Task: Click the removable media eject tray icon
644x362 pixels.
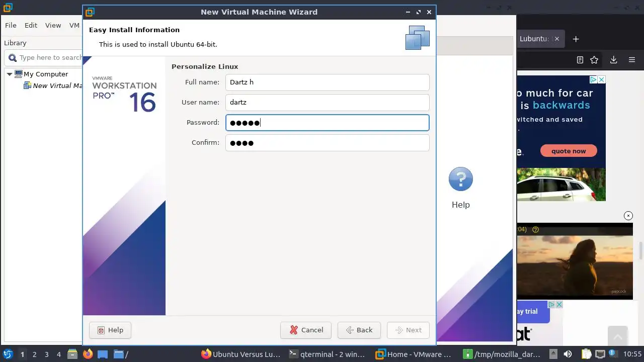Action: (553, 354)
